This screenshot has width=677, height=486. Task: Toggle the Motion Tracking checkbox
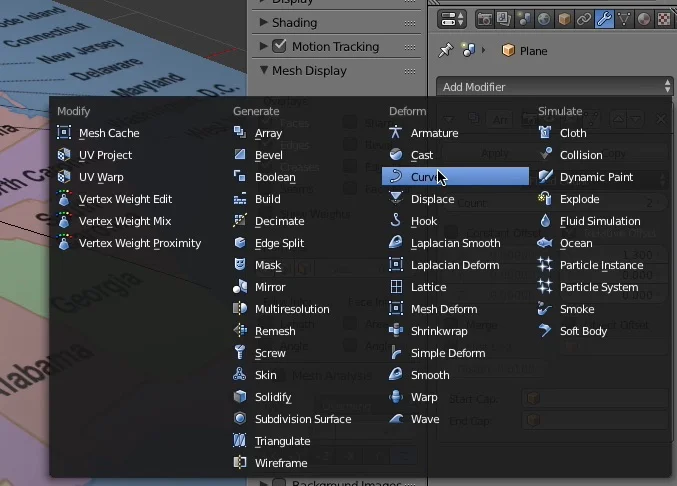(279, 46)
